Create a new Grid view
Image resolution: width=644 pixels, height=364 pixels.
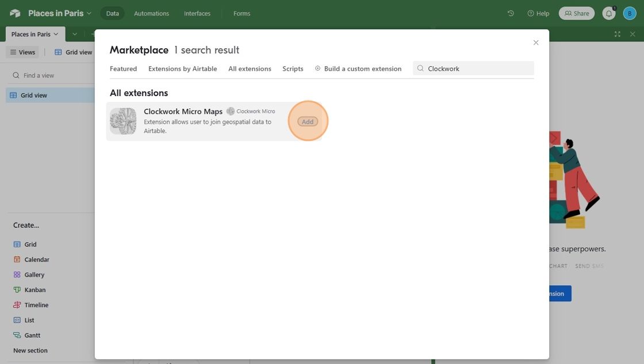coord(30,244)
